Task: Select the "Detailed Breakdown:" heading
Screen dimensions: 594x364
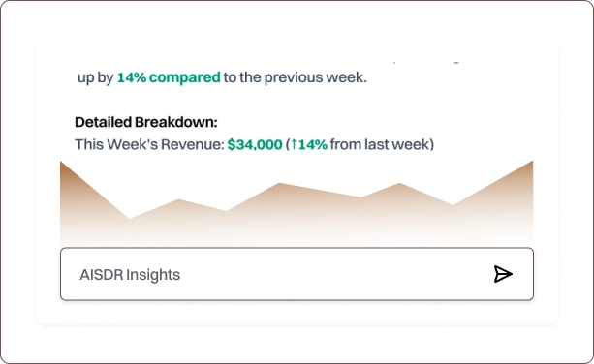Action: coord(146,122)
